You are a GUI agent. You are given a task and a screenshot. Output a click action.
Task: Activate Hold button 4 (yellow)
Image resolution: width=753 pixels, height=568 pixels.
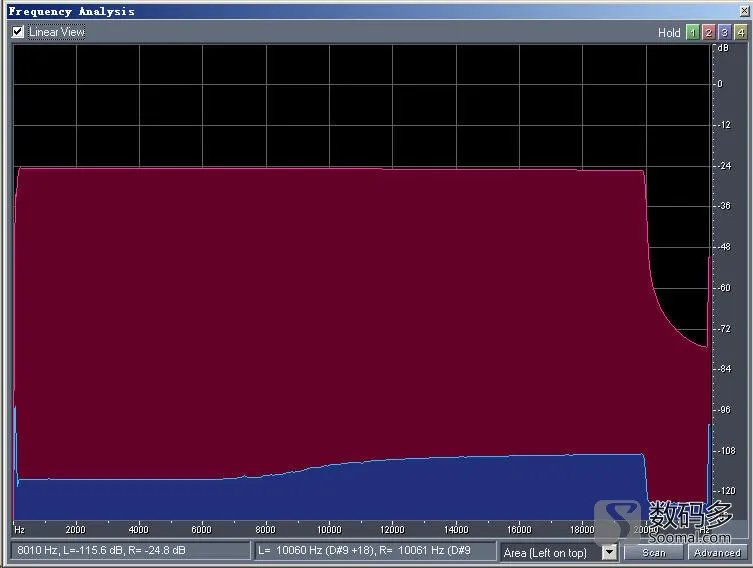coord(741,33)
